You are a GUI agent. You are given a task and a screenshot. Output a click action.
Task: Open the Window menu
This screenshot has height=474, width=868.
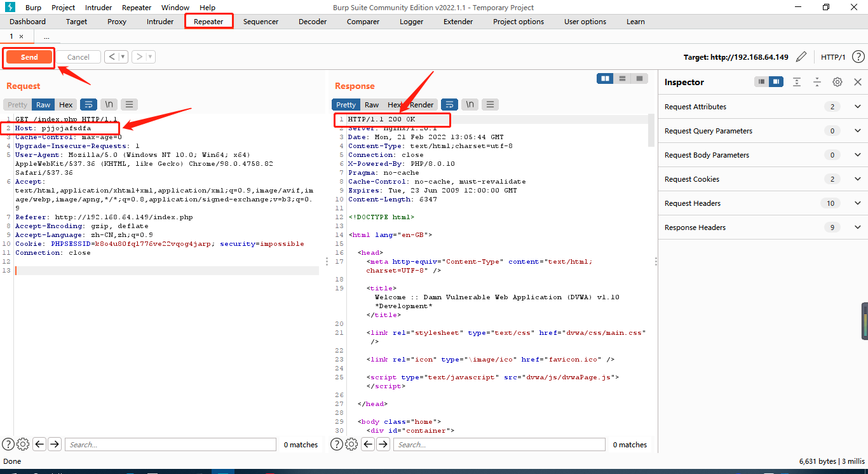[175, 8]
